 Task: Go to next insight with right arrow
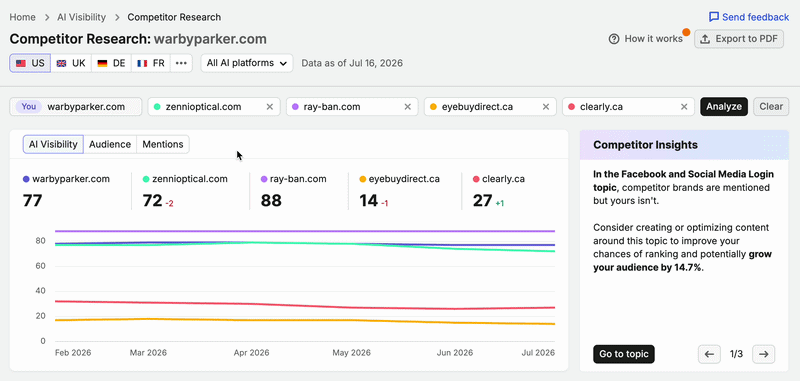click(763, 354)
